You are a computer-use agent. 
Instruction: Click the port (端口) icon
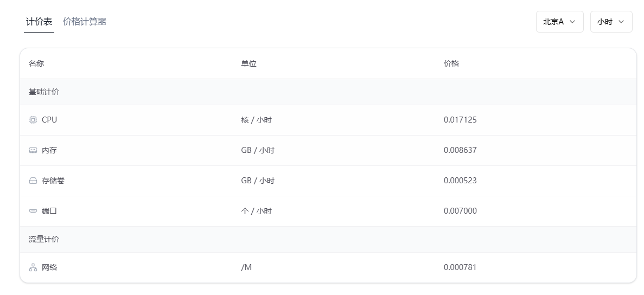(x=33, y=211)
